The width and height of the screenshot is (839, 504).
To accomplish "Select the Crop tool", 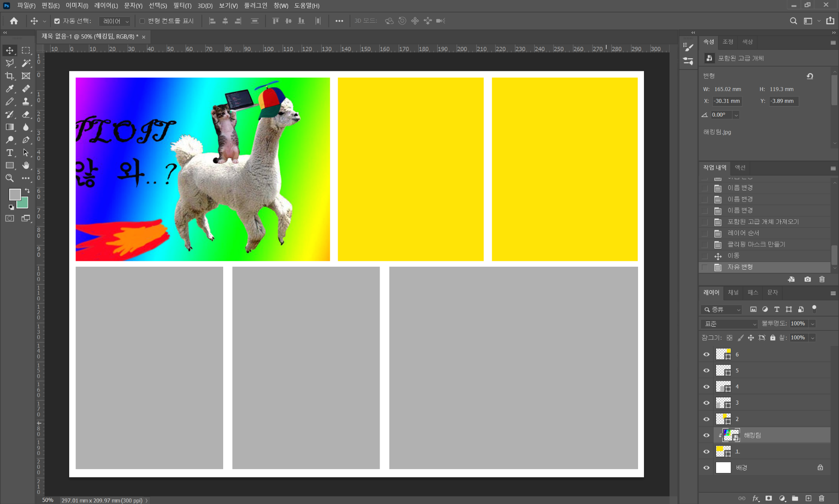I will pos(9,76).
